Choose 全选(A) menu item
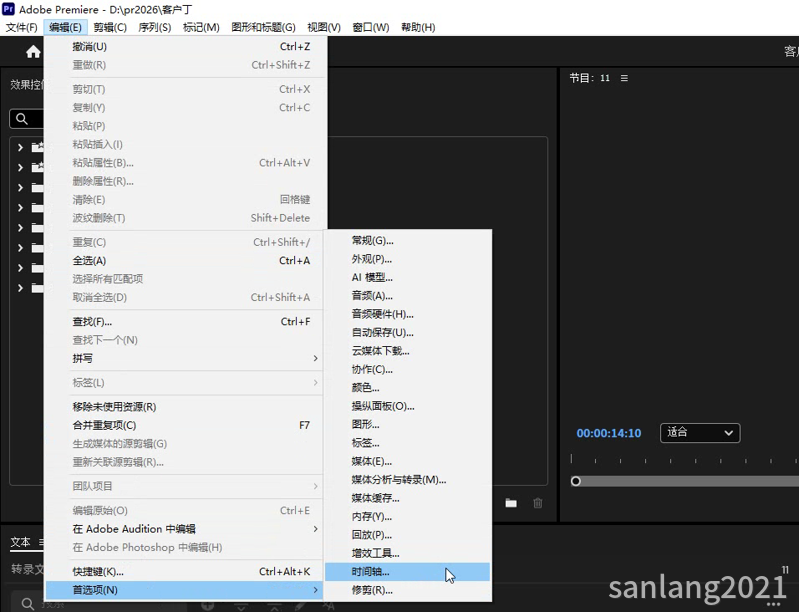 (185, 260)
